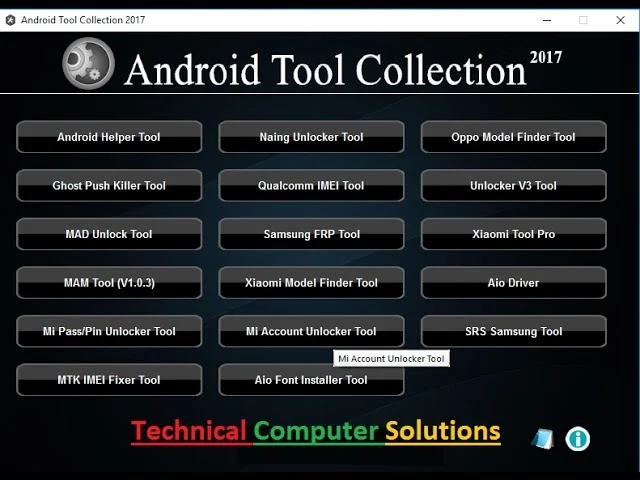Image resolution: width=640 pixels, height=480 pixels.
Task: Open the notepad icon beside the info button
Action: tap(543, 439)
